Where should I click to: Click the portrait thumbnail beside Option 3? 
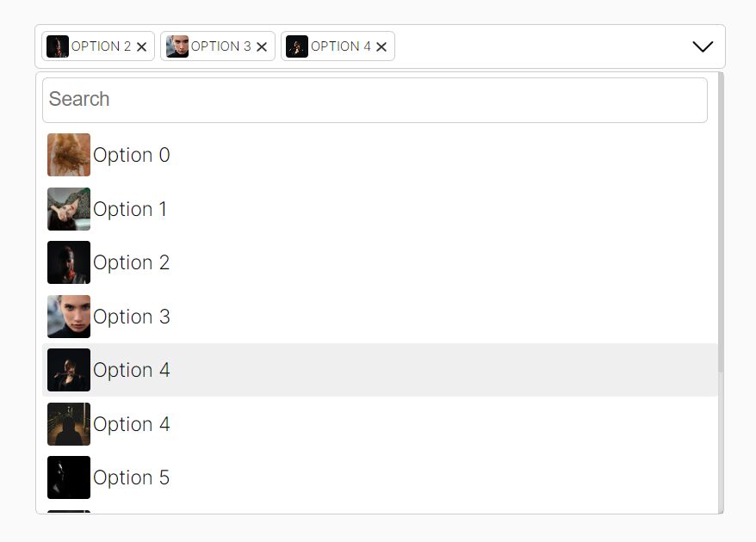pos(68,316)
